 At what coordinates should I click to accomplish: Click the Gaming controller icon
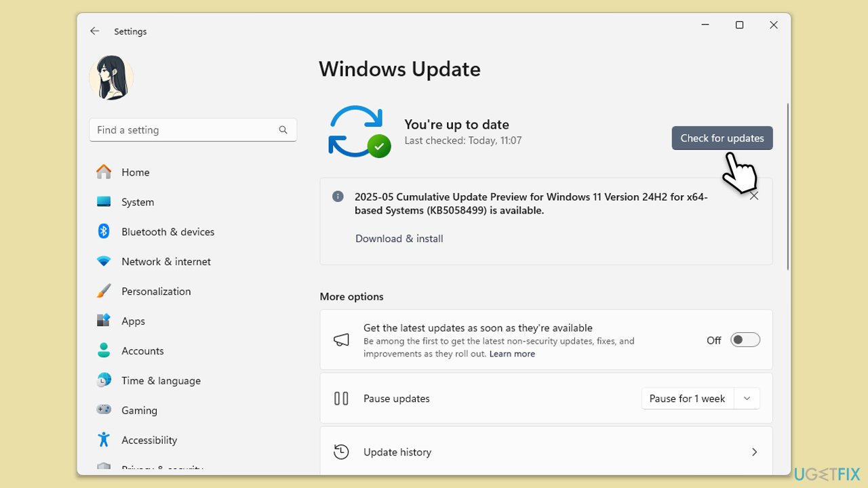click(x=104, y=410)
